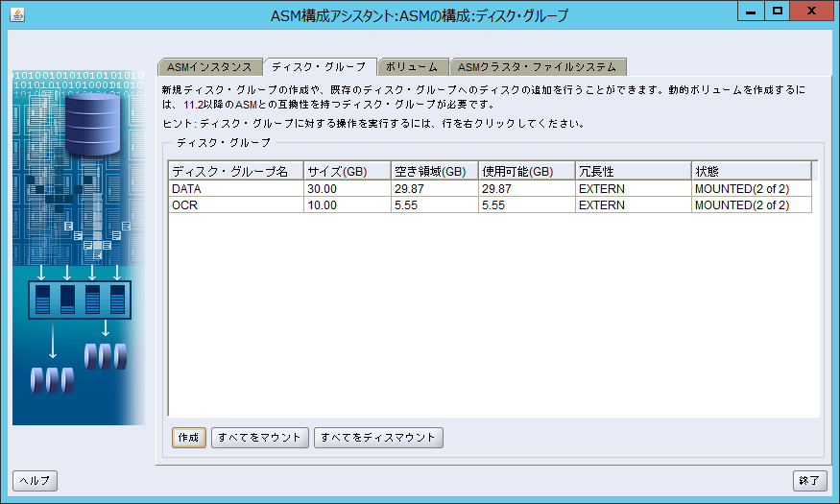Click the 10.00 size cell
Viewport: 840px width, 504px height.
click(348, 205)
